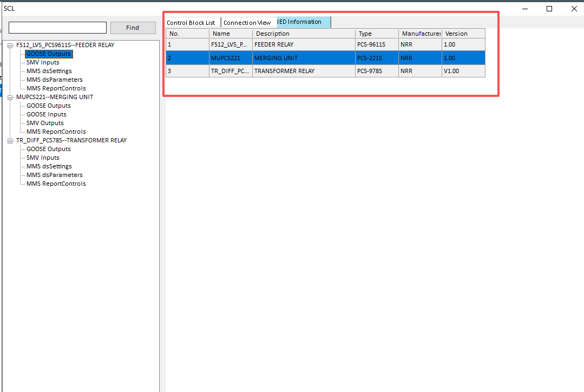
Task: Select SMV Inputs under FEEDER RELAY
Action: click(43, 62)
